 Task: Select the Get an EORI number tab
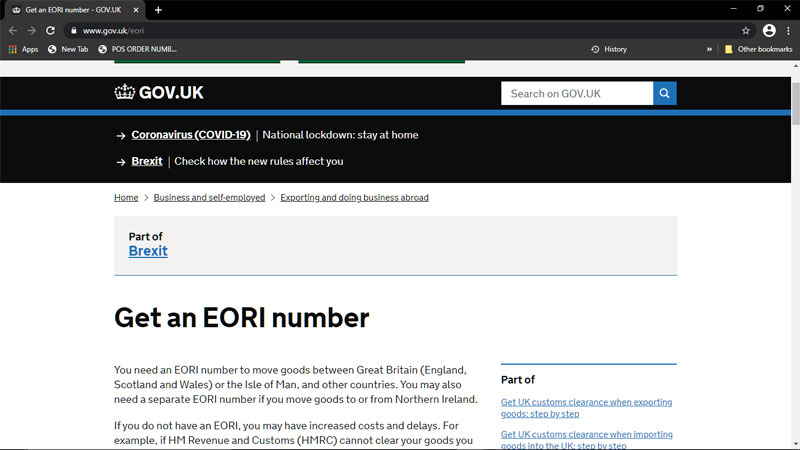tap(70, 10)
